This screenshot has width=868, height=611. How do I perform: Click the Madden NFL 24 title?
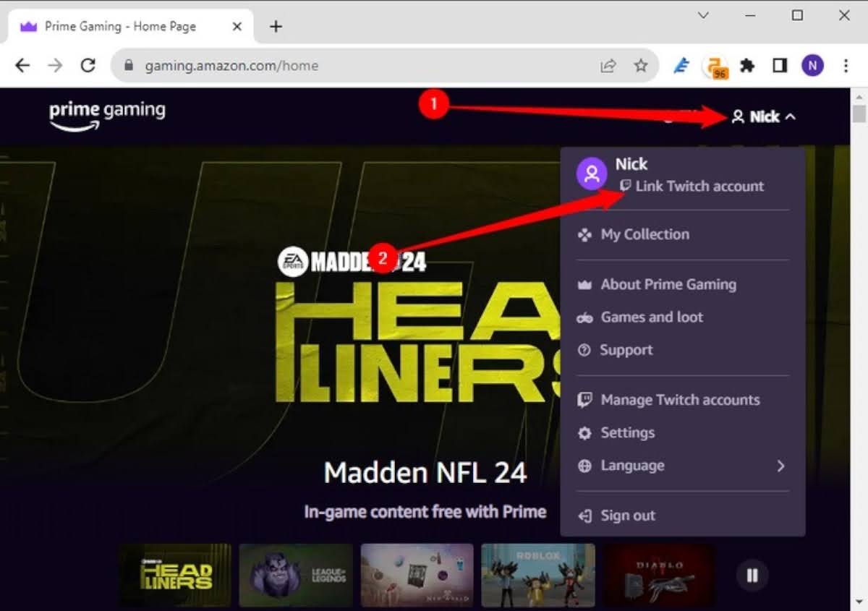(425, 473)
